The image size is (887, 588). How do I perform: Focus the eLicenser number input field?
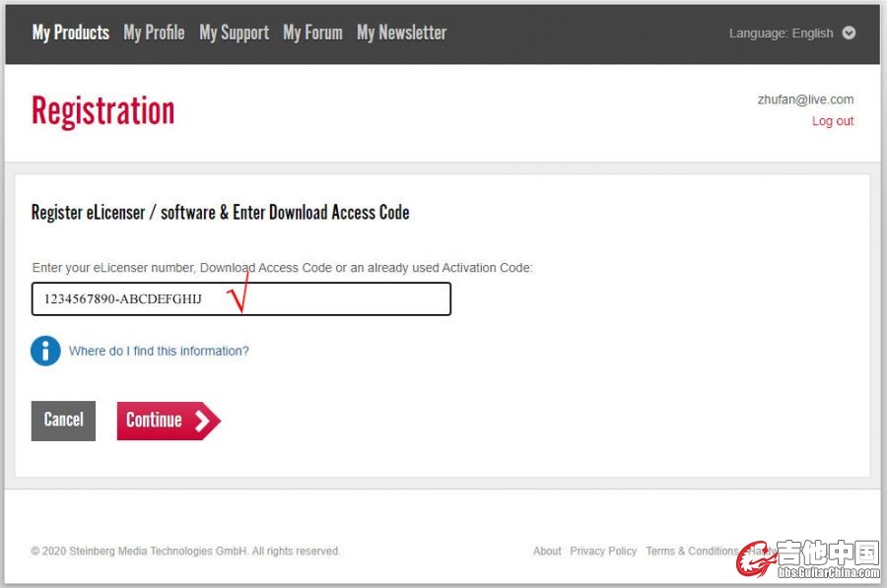[241, 298]
